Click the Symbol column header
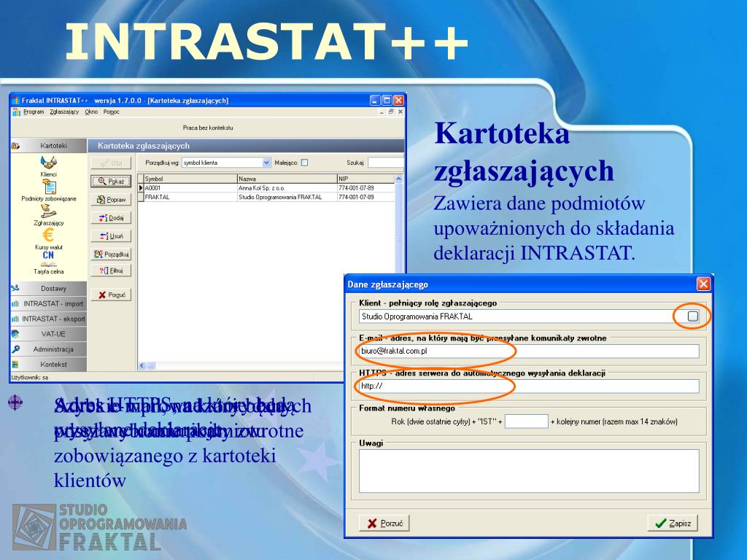Viewport: 747px width, 560px height. [x=190, y=179]
